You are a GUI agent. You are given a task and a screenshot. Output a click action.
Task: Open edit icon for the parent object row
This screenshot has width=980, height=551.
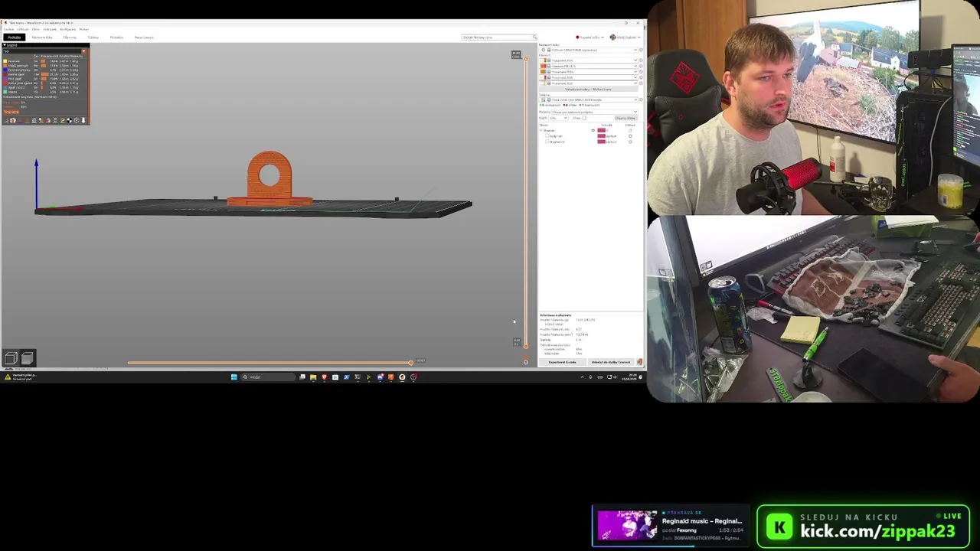tap(630, 131)
